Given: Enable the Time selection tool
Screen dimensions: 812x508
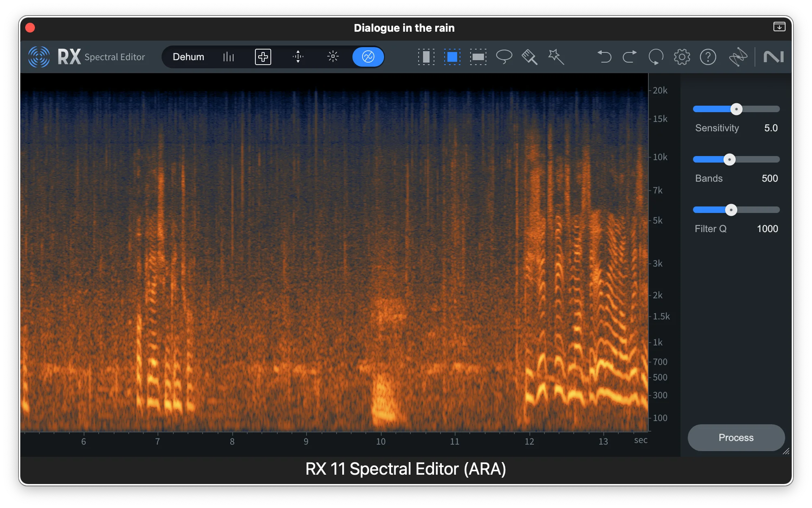Looking at the screenshot, I should tap(426, 57).
